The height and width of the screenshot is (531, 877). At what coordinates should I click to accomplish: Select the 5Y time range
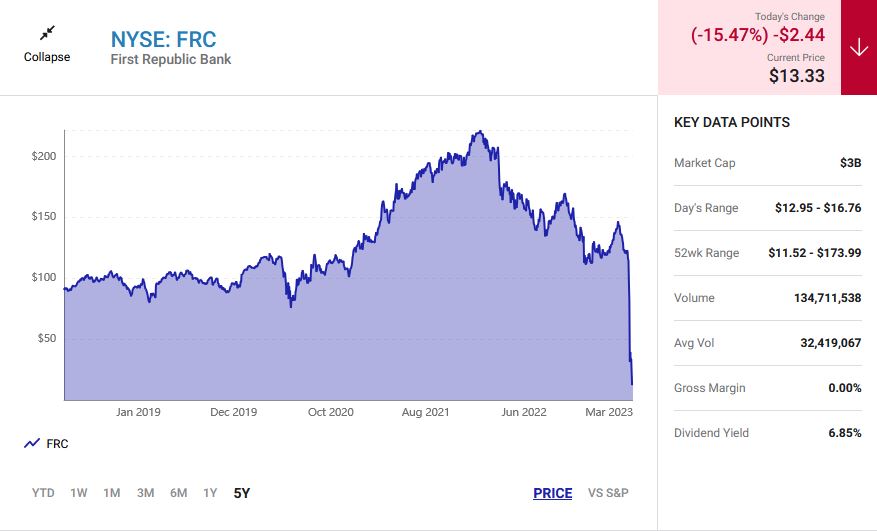tap(241, 493)
